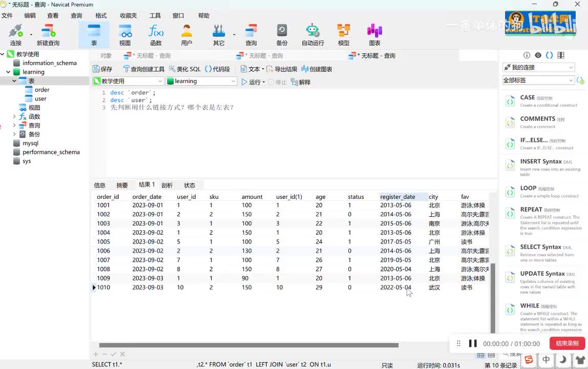Open the 文件 menu
588x369 pixels.
pyautogui.click(x=7, y=15)
